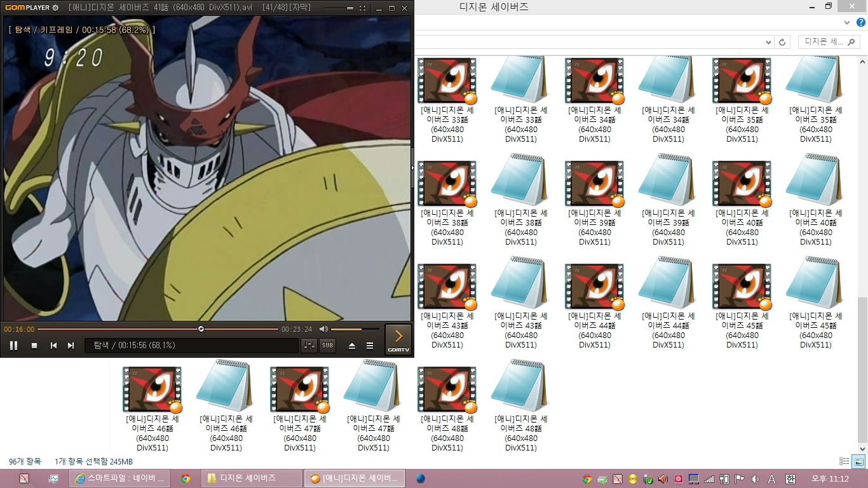Select video file 디지몬 세이버즈 34話
The height and width of the screenshot is (488, 868).
coord(595,100)
